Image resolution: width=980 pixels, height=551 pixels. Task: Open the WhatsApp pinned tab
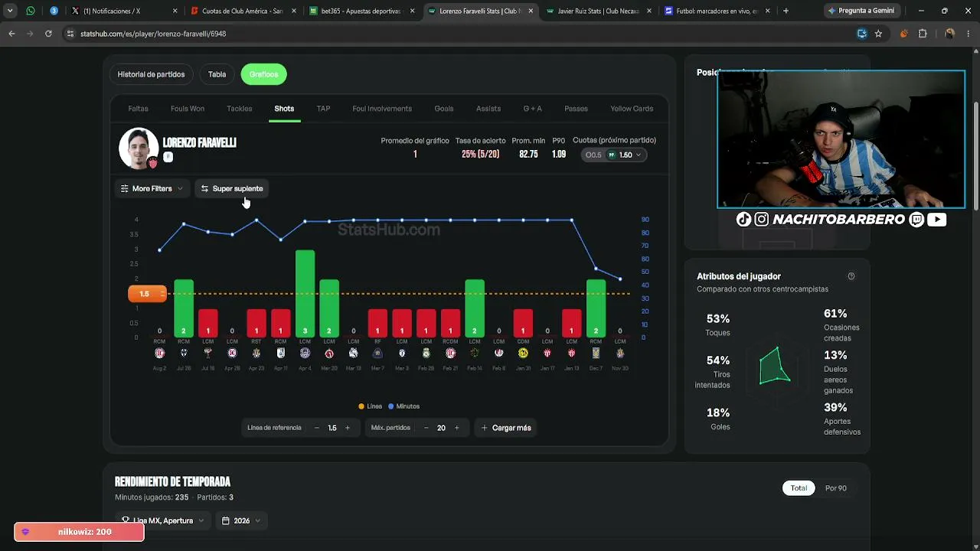[31, 11]
